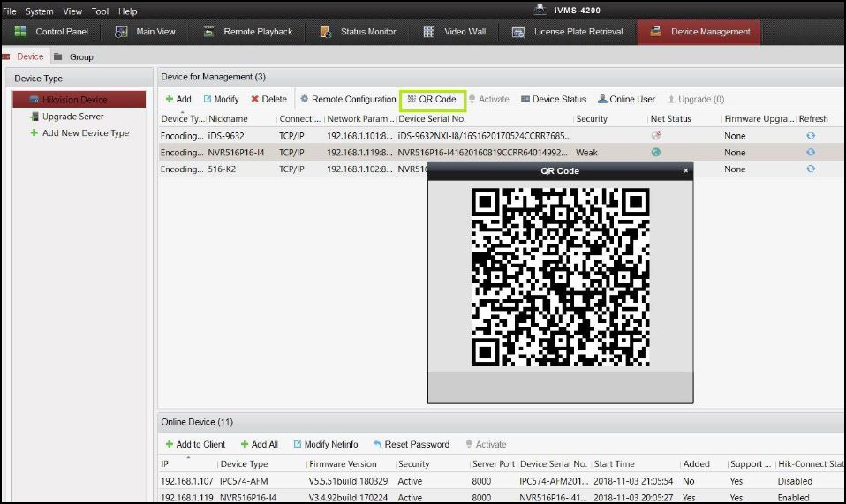846x504 pixels.
Task: Click the Activate button in management toolbar
Action: [488, 99]
